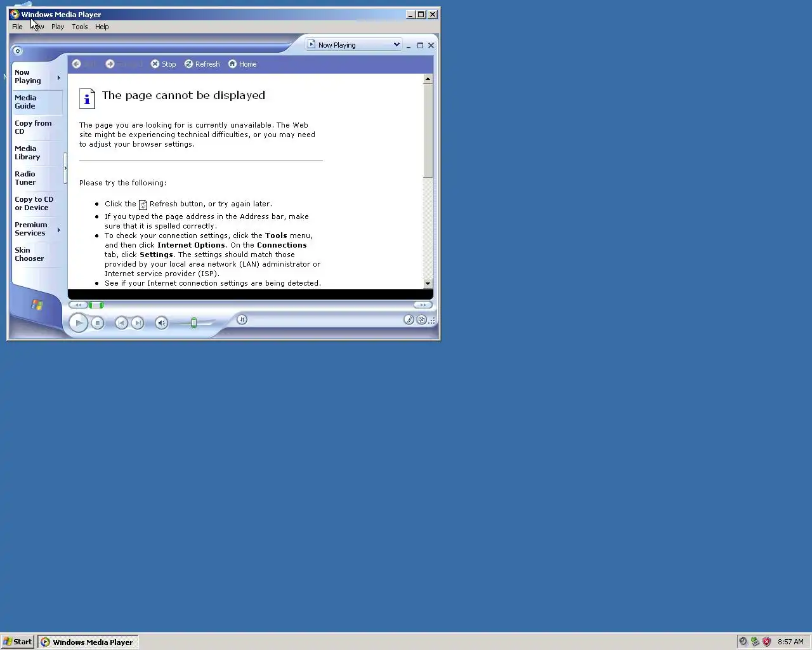Start playback with the Play button
The image size is (812, 650).
click(x=78, y=322)
